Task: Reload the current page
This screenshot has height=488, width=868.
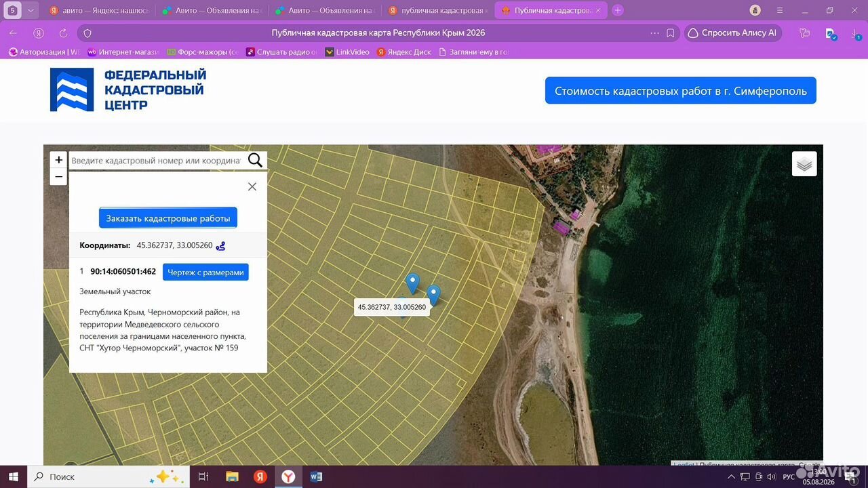Action: click(63, 33)
